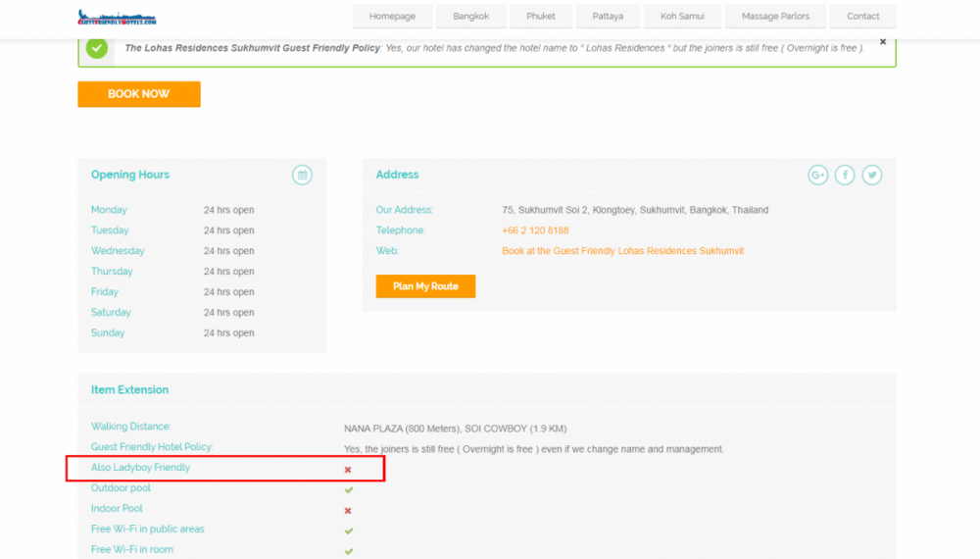980x559 pixels.
Task: Select the Pattaya menu tab
Action: pyautogui.click(x=609, y=17)
